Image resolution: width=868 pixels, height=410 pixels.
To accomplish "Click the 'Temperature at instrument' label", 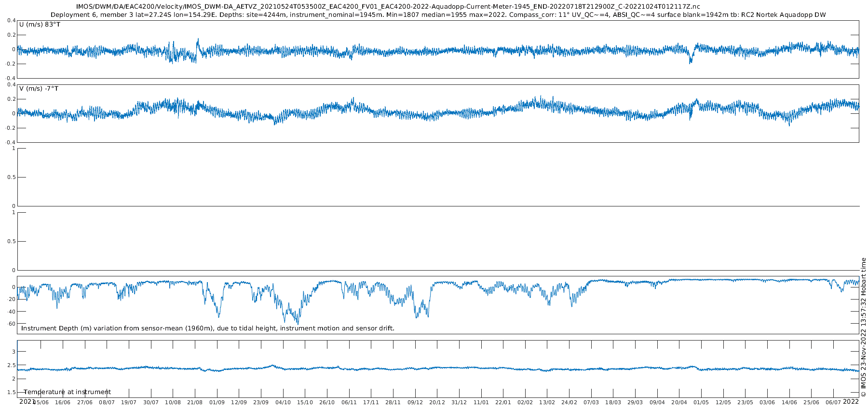I will tap(68, 392).
